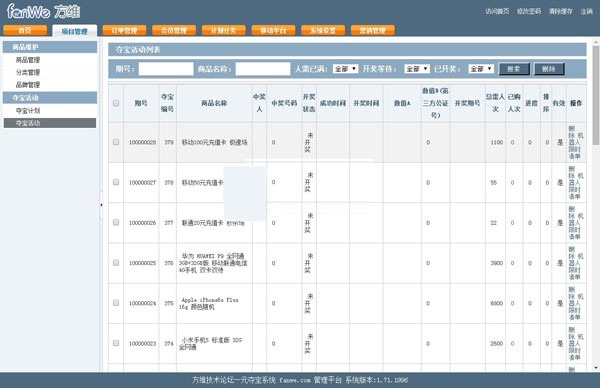Switch to the 订单管理 tab
This screenshot has width=600, height=388.
[124, 30]
